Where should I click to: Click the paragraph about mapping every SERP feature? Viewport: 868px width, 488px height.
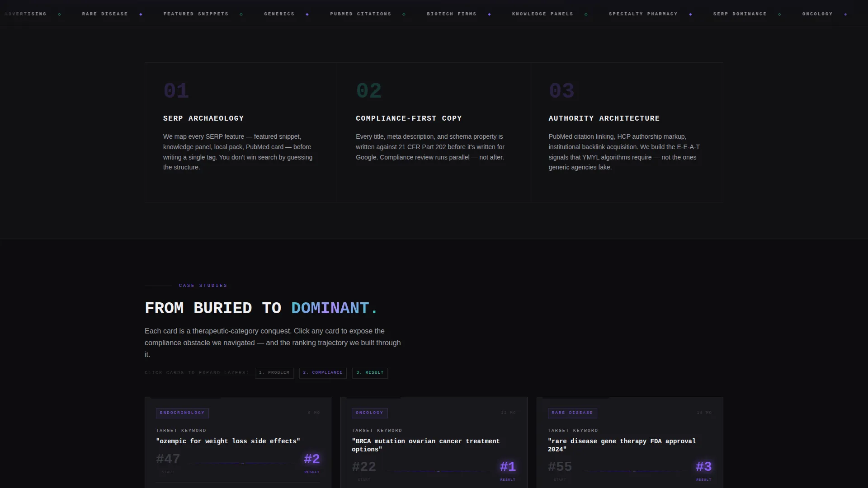[x=238, y=152]
